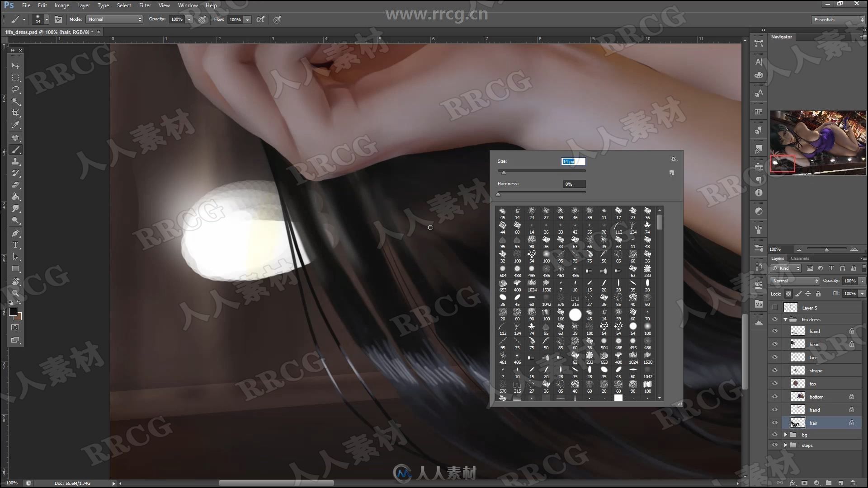The height and width of the screenshot is (488, 868).
Task: Open the brush panel toggle icon
Action: [58, 19]
